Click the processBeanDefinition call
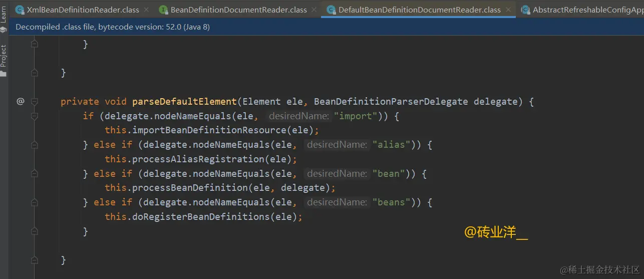The height and width of the screenshot is (279, 644). tap(190, 188)
